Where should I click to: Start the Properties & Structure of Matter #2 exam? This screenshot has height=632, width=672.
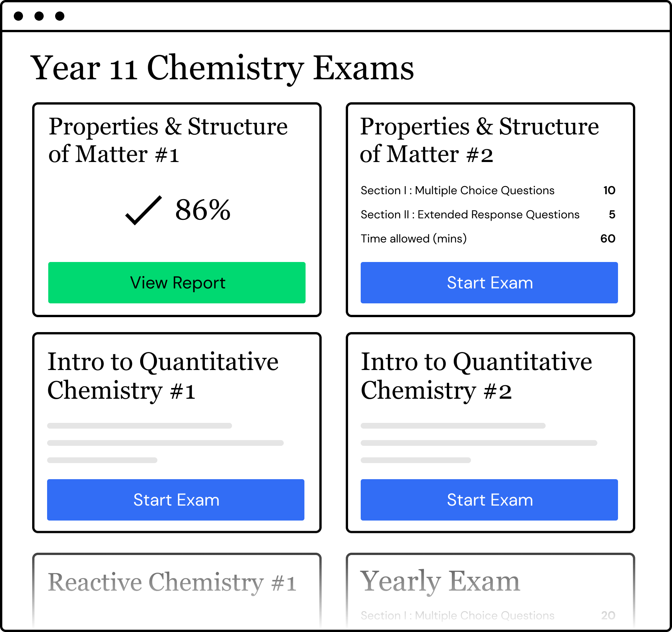[x=489, y=283]
